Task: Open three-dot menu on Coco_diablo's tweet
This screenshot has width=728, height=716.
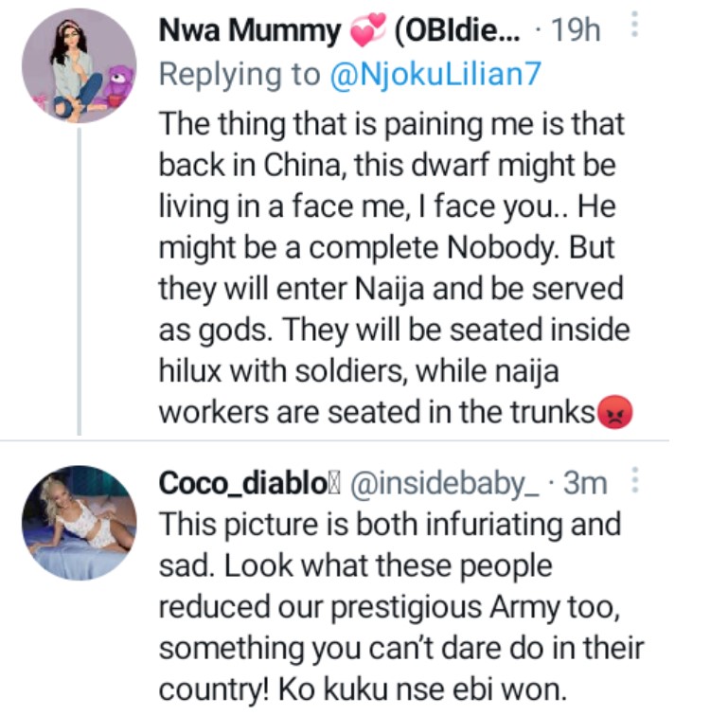Action: [x=635, y=481]
